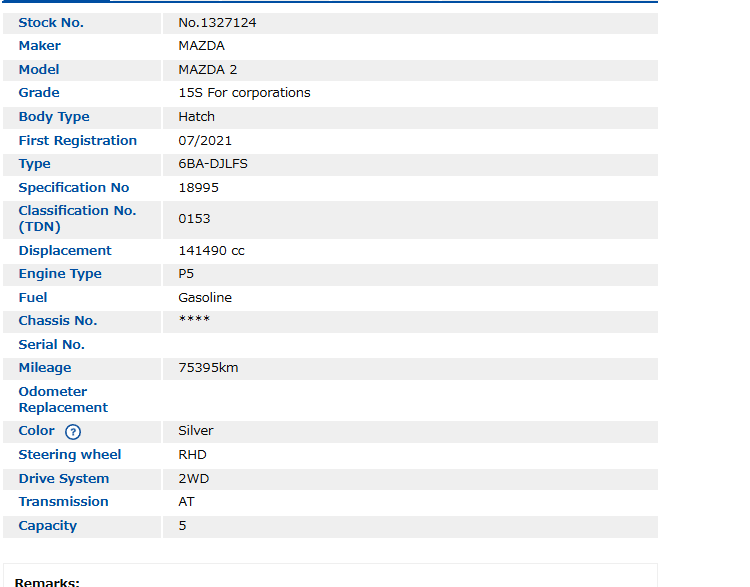The width and height of the screenshot is (750, 587).
Task: Click the Maker label
Action: (x=40, y=46)
